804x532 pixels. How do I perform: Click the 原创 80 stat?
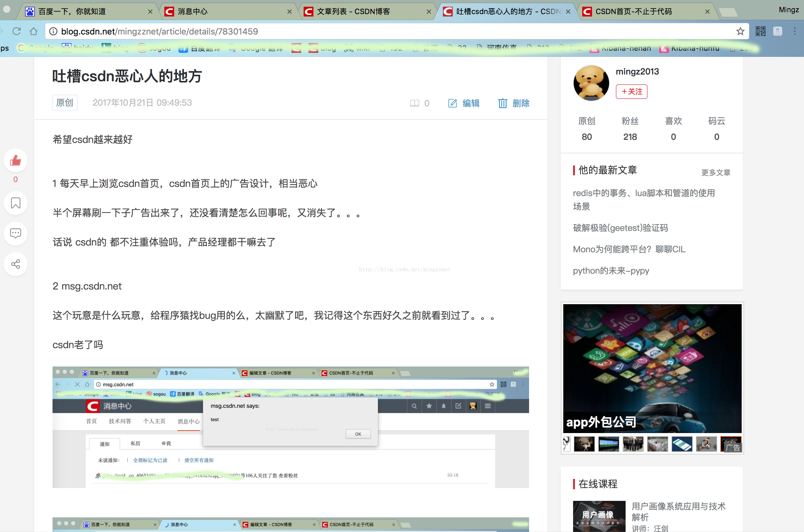point(587,129)
